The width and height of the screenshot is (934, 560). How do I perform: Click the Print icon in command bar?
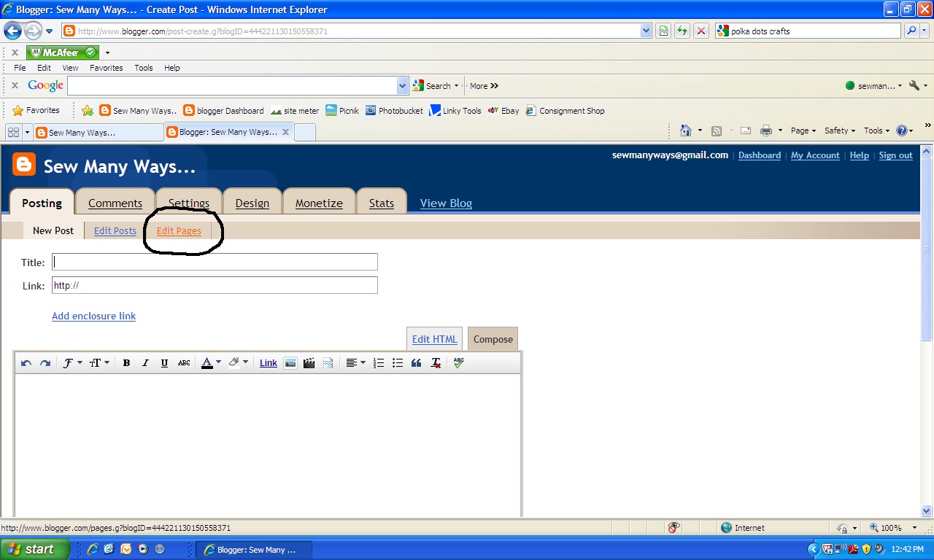click(x=766, y=131)
